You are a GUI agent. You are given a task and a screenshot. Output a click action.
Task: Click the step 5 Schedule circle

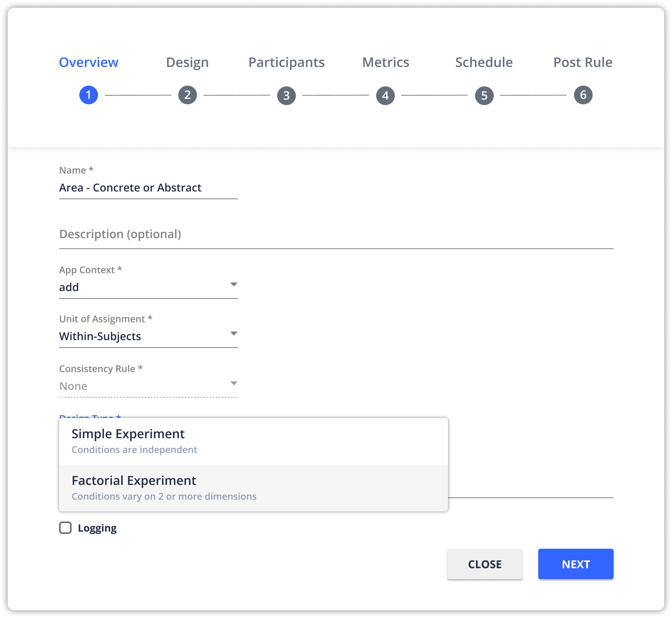point(484,95)
